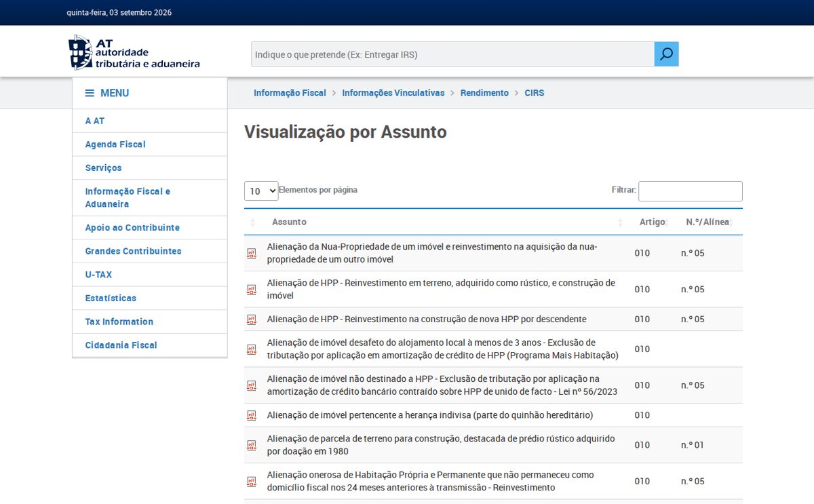Image resolution: width=814 pixels, height=504 pixels.
Task: Sort table by Assunto column arrows
Action: pos(620,222)
